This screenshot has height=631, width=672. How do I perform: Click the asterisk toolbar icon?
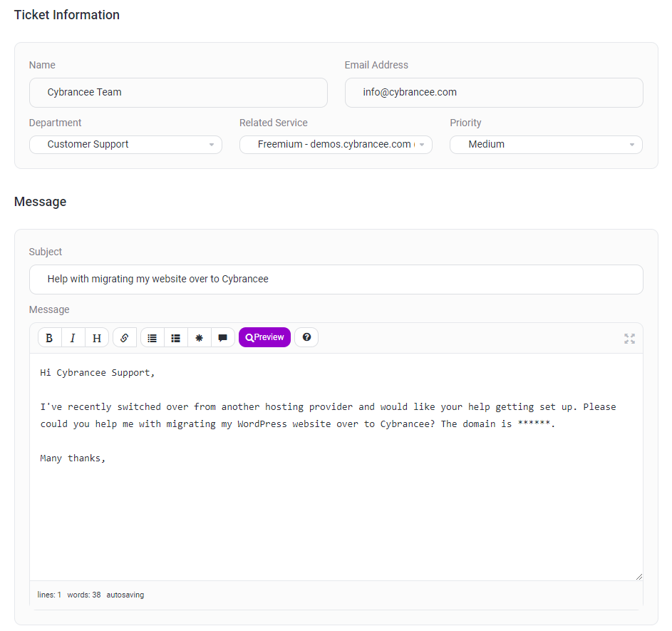[200, 338]
